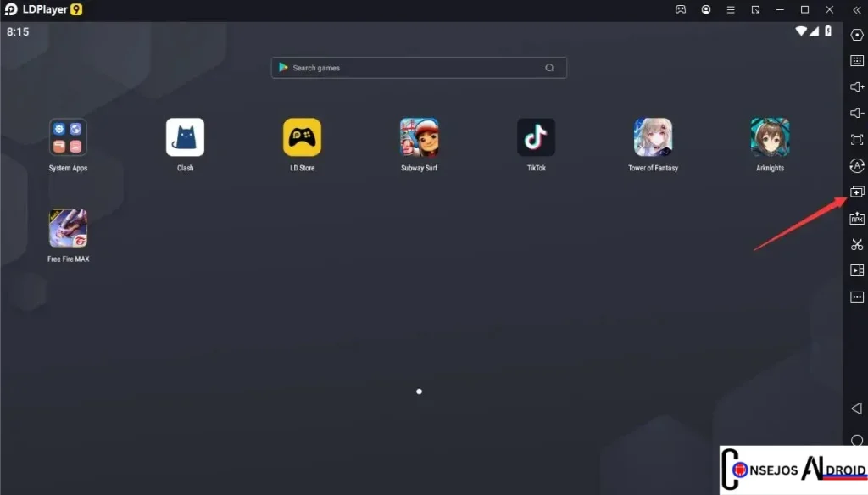The image size is (868, 495).
Task: Open the hexagon Settings icon in sidebar
Action: (856, 35)
